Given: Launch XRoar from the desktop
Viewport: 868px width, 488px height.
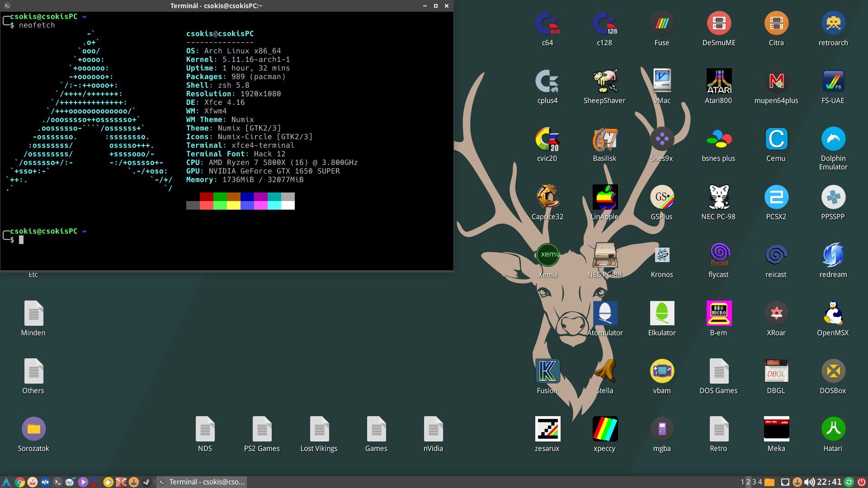Looking at the screenshot, I should coord(776,313).
